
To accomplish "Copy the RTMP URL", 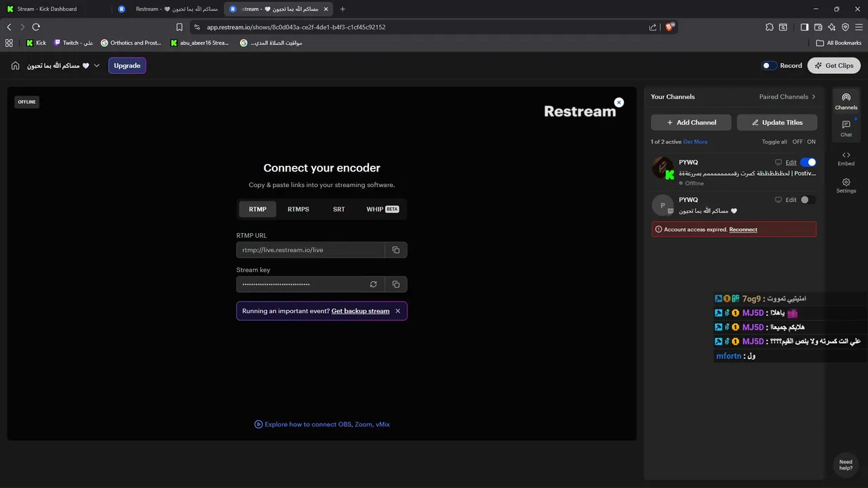I will pyautogui.click(x=396, y=250).
